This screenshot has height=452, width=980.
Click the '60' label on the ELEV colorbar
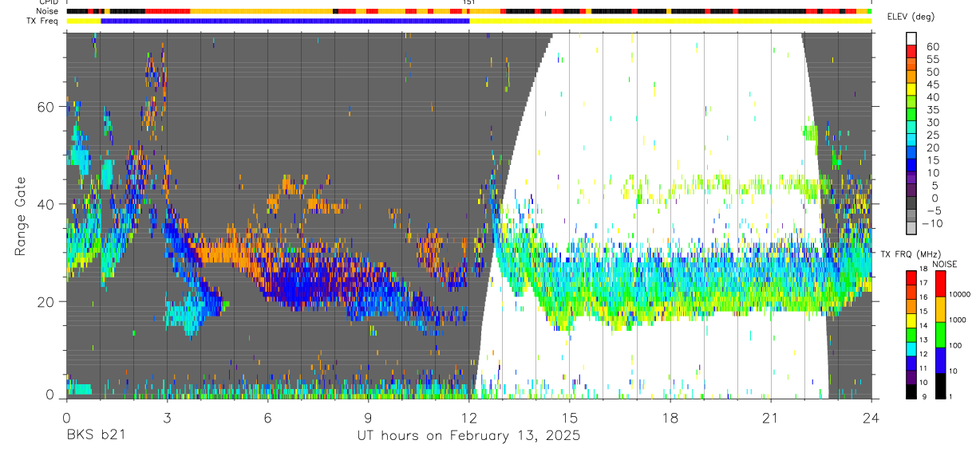click(932, 46)
